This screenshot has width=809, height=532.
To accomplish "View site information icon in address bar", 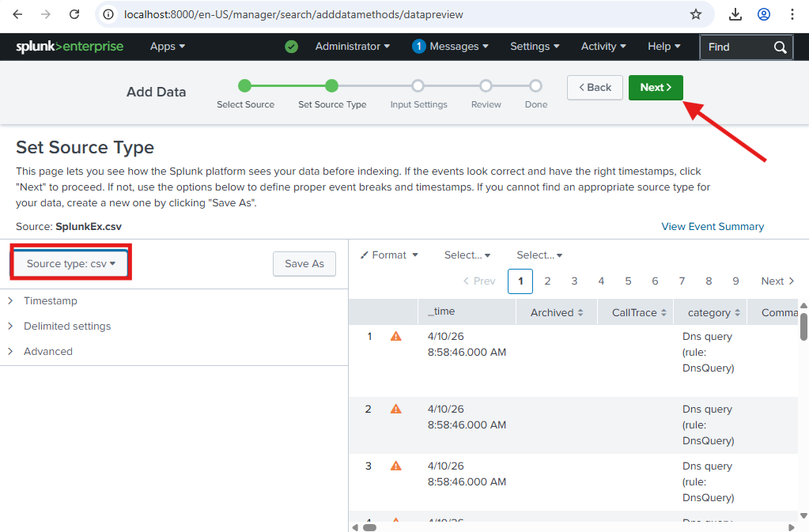I will click(x=108, y=14).
